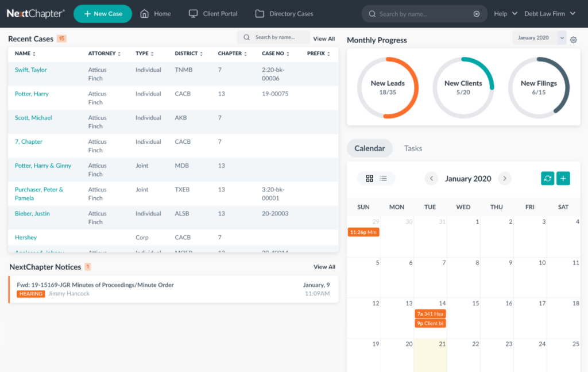588x372 pixels.
Task: Switch calendar to grid view
Action: coord(369,178)
